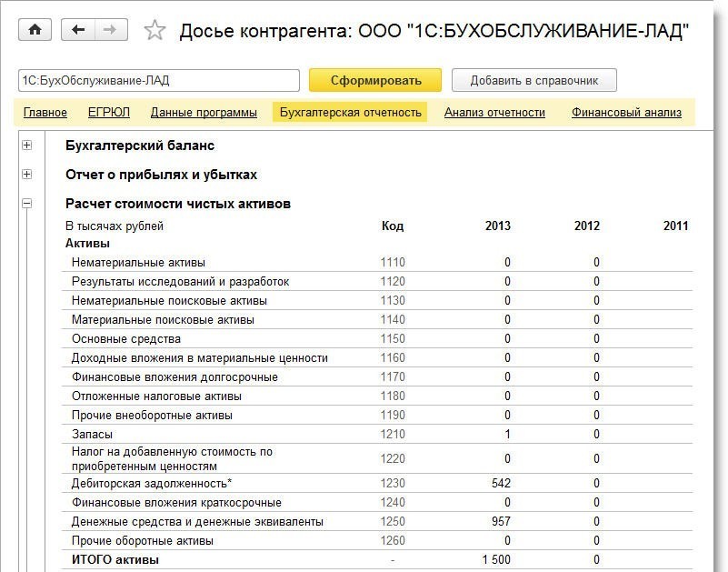728x572 pixels.
Task: Click Добавить в справочник button
Action: point(534,80)
